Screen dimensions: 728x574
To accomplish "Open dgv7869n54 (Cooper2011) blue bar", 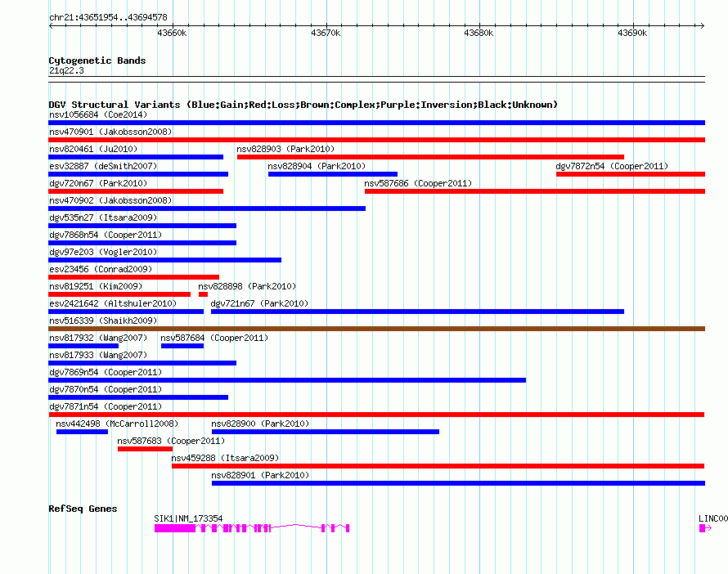I will (x=287, y=380).
